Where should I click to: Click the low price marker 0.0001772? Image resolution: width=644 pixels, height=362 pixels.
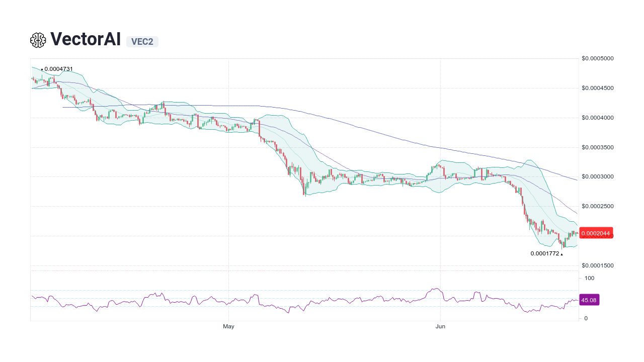coord(546,253)
